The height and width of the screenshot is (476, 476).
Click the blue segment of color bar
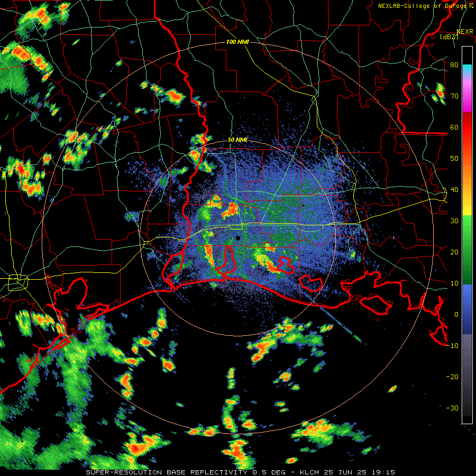point(467,309)
